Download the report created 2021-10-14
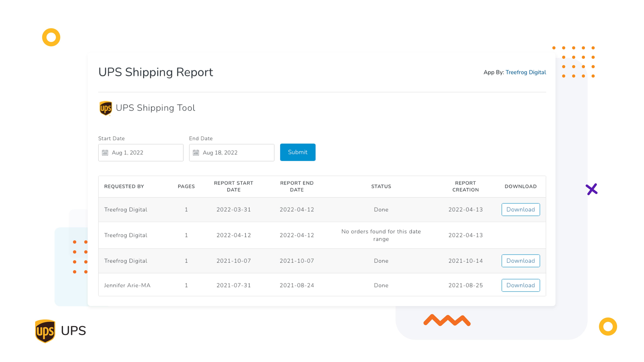Image resolution: width=644 pixels, height=362 pixels. pos(521,261)
